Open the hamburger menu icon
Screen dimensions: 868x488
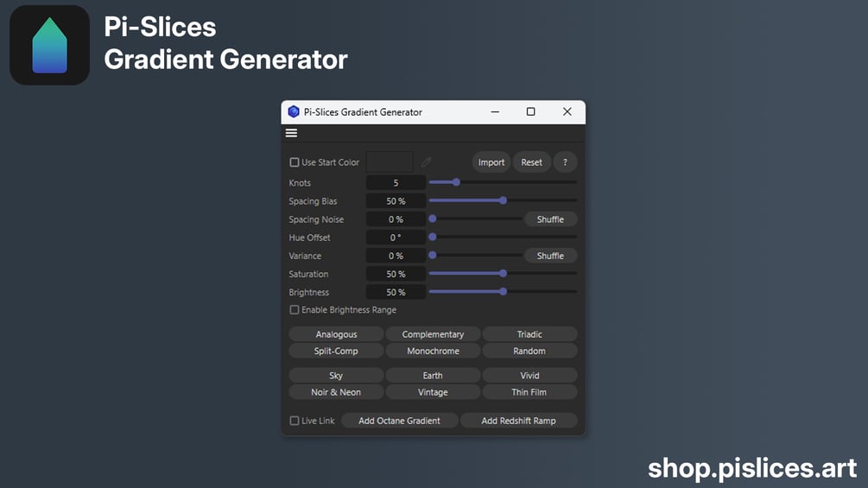pos(291,133)
